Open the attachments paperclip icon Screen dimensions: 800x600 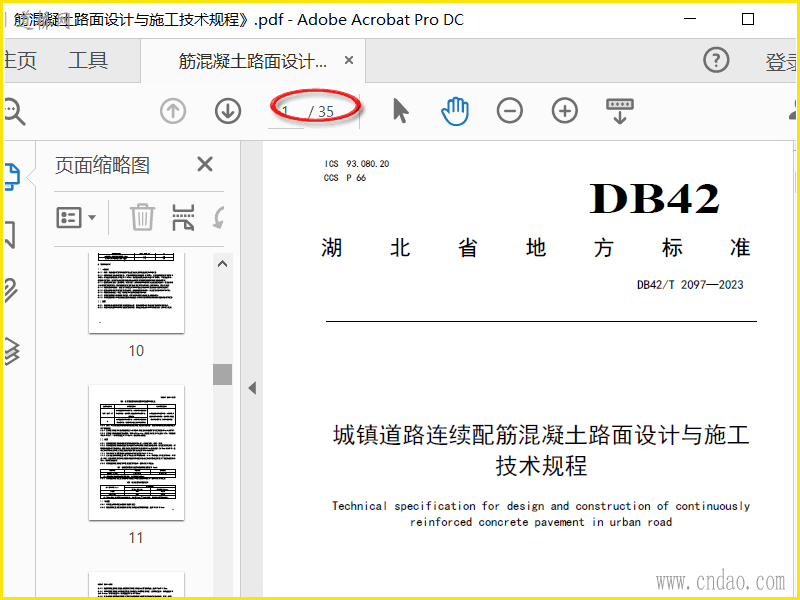(x=11, y=291)
